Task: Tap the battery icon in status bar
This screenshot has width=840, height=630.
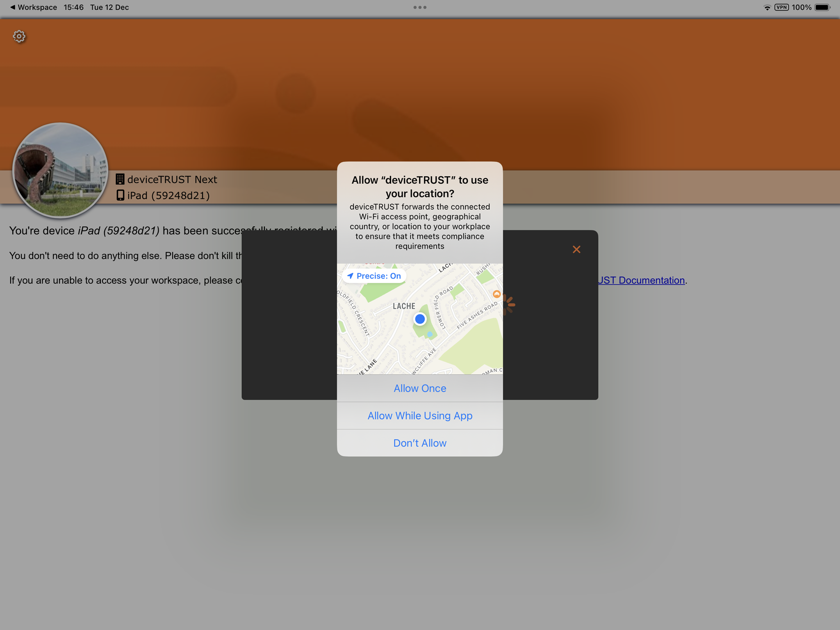Action: tap(822, 7)
